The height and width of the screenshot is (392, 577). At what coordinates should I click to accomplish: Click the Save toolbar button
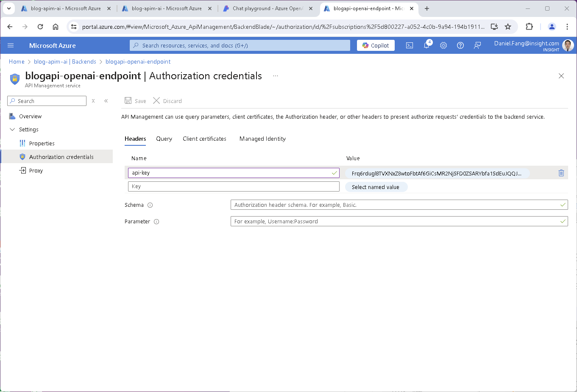(135, 101)
